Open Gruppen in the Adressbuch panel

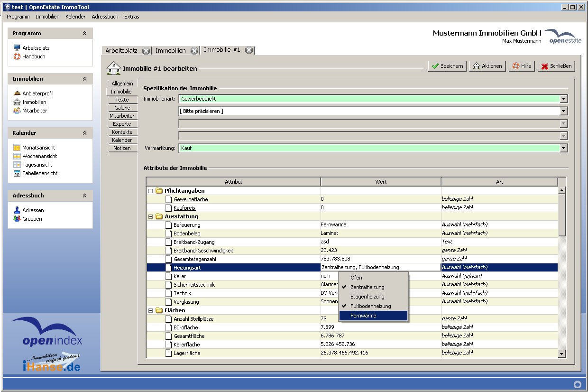tap(32, 219)
